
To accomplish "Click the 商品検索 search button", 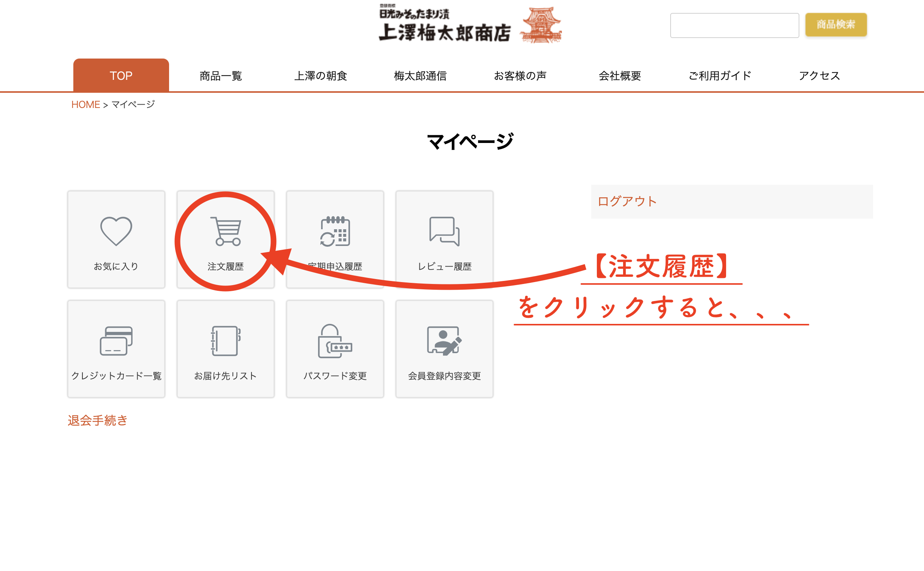I will (x=835, y=25).
